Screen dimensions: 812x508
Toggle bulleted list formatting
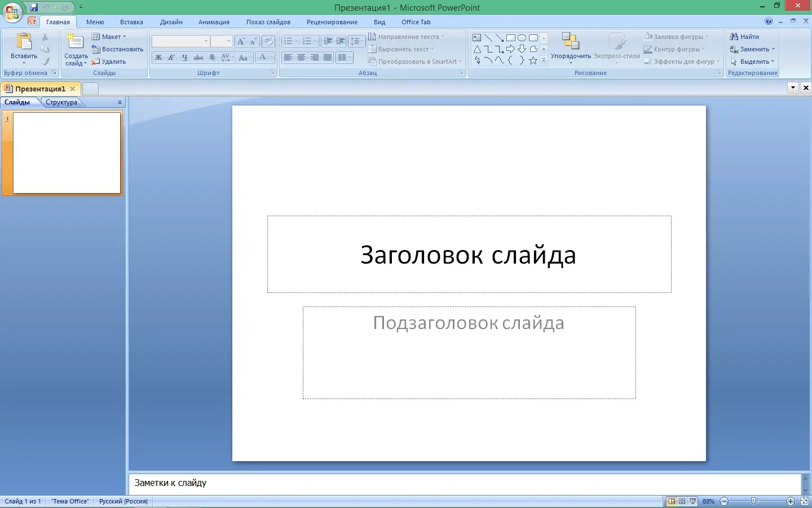click(x=289, y=41)
